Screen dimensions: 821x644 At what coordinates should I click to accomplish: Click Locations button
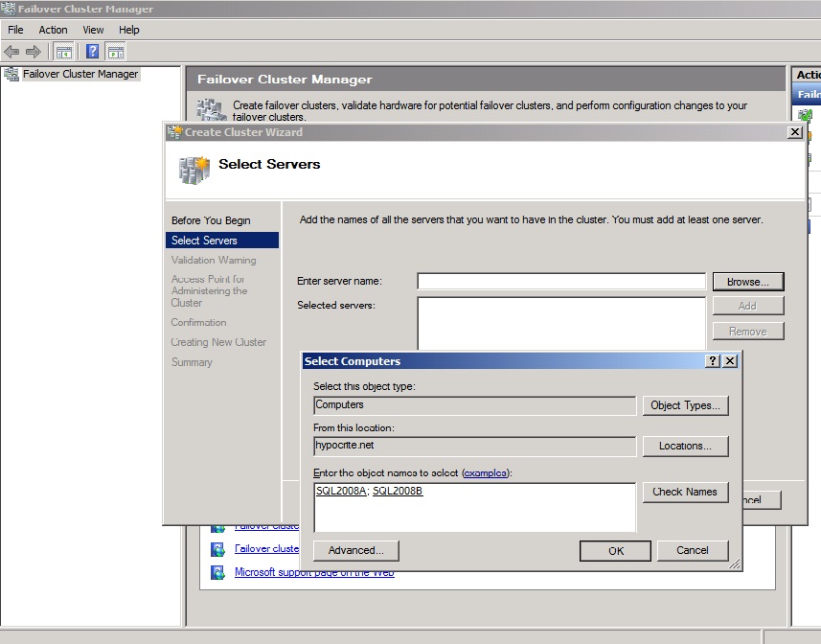tap(685, 446)
